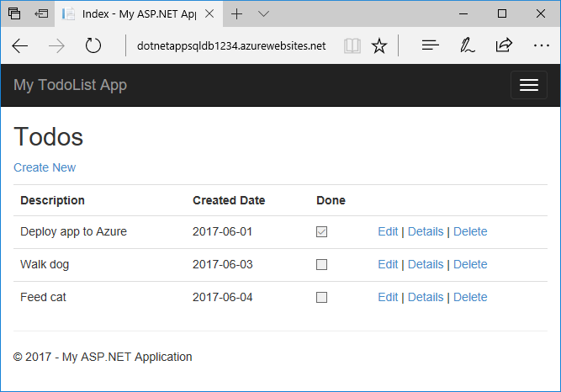Open Reading view book icon
The image size is (561, 392).
coord(352,45)
